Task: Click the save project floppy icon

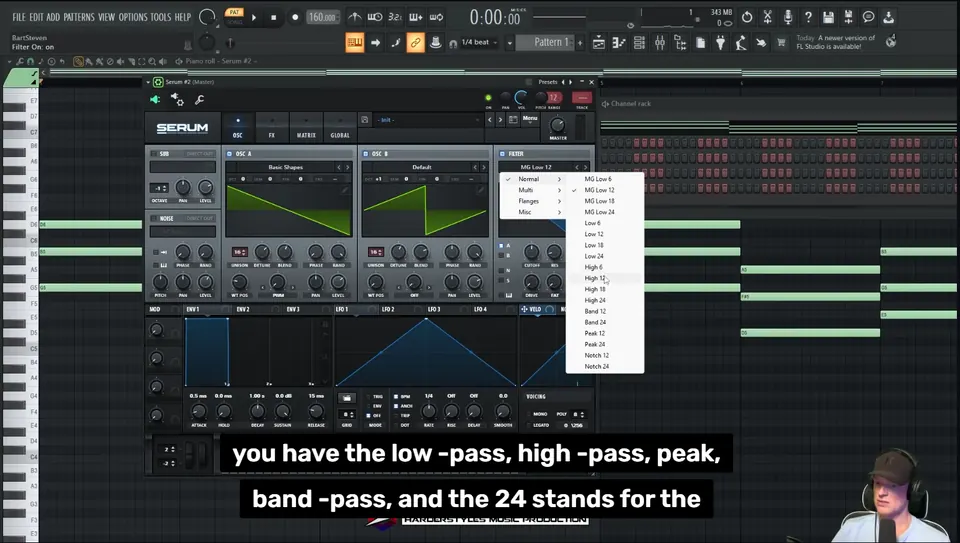Action: [828, 17]
